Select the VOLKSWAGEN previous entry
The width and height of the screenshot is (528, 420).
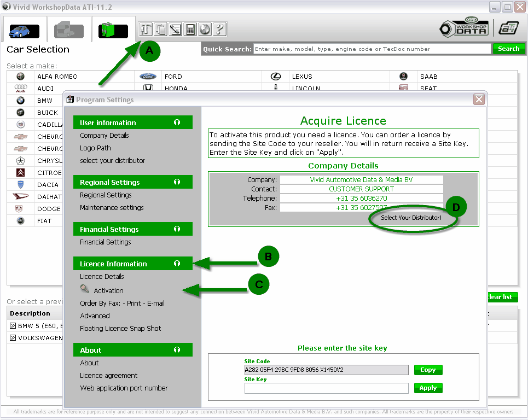40,338
